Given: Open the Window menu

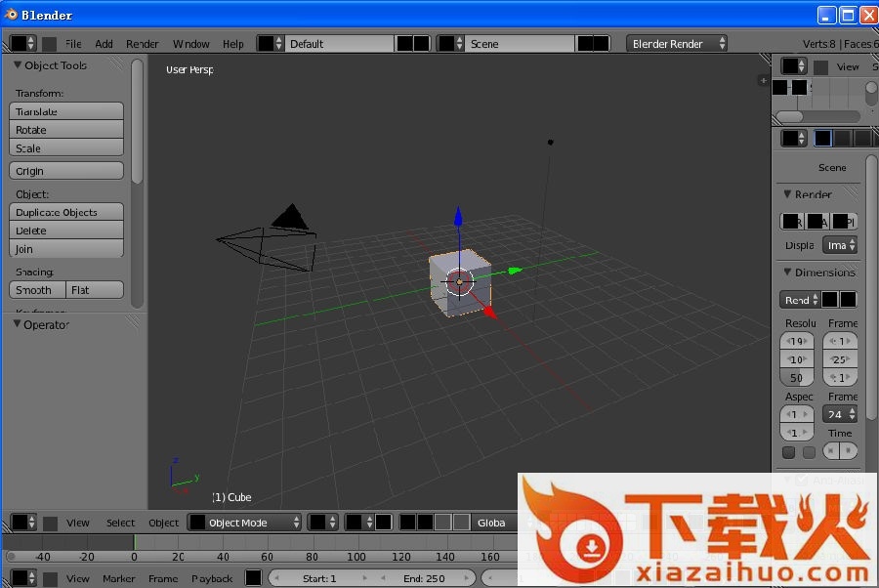Looking at the screenshot, I should click(191, 44).
